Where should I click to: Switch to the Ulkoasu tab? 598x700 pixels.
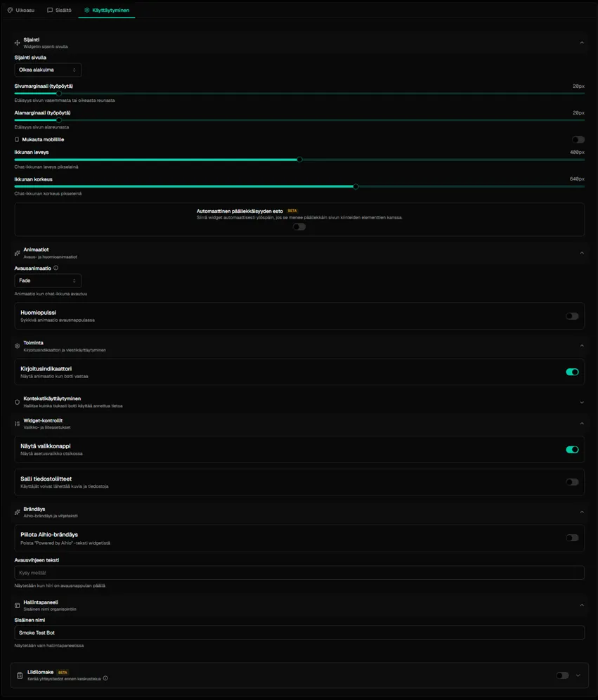click(21, 11)
